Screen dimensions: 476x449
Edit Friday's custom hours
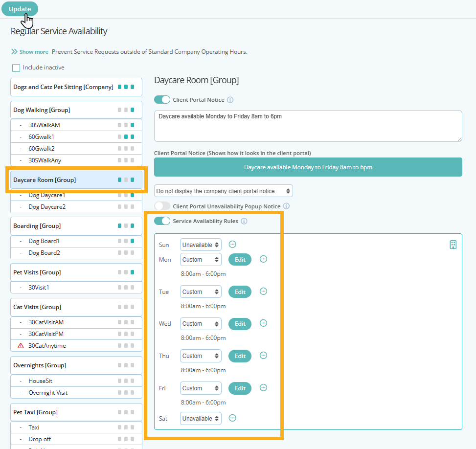tap(240, 388)
